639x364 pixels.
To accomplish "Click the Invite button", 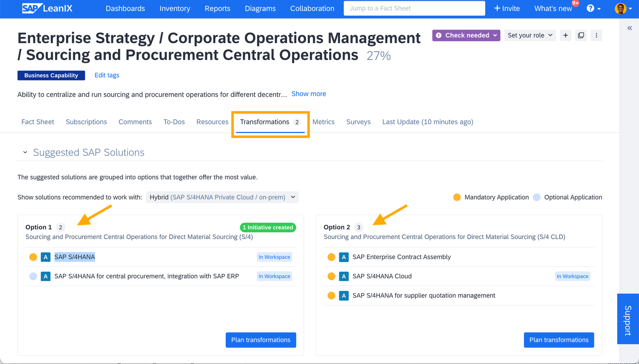I will coord(507,8).
